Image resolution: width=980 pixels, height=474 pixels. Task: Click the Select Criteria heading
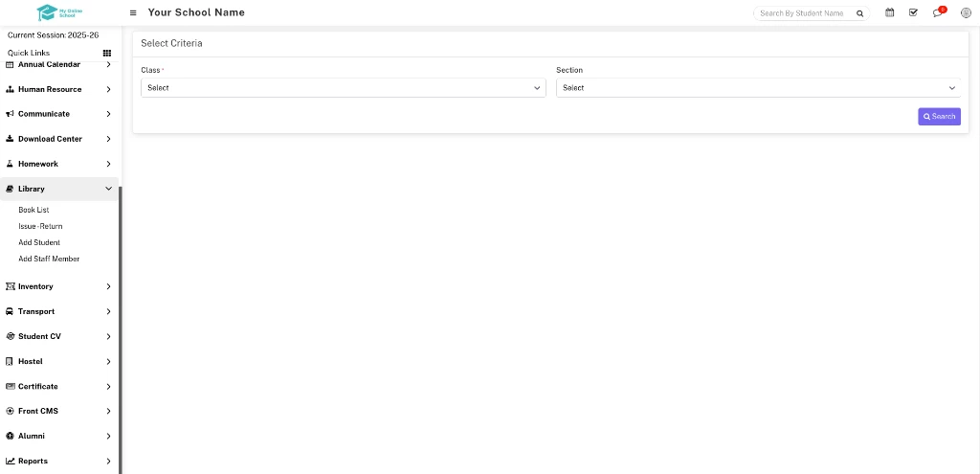pyautogui.click(x=171, y=44)
